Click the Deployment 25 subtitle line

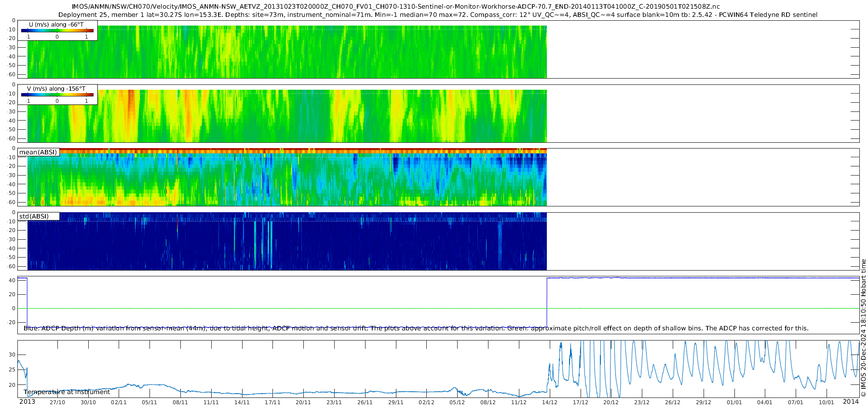pos(437,15)
